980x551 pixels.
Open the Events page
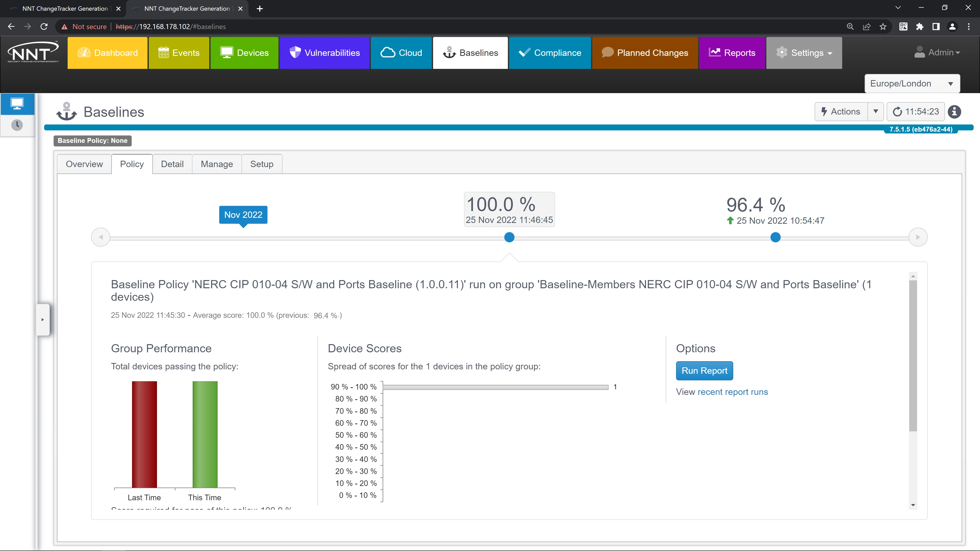tap(179, 53)
